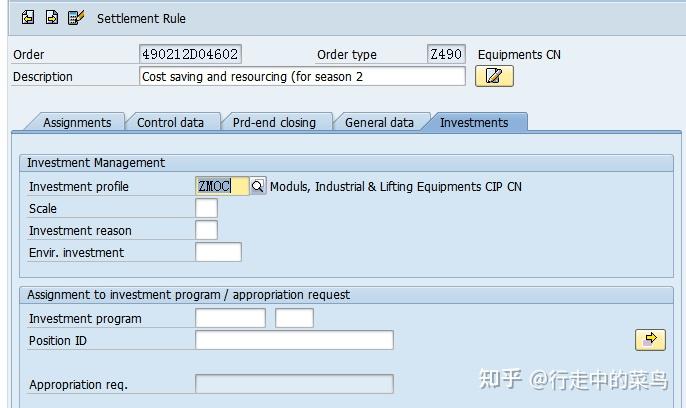Click the first Investment program field
This screenshot has width=686, height=408.
pyautogui.click(x=231, y=318)
